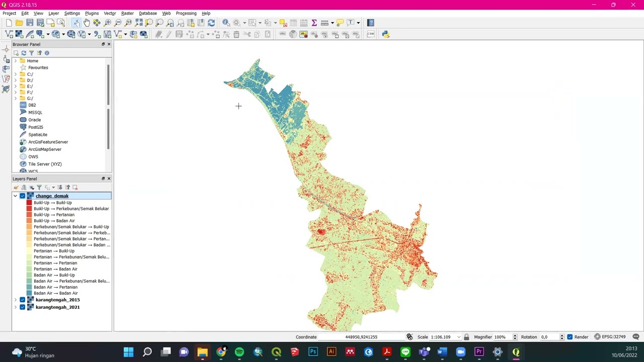This screenshot has height=362, width=644.
Task: Click the Badan Air → Badan Air swatch
Action: (x=29, y=293)
